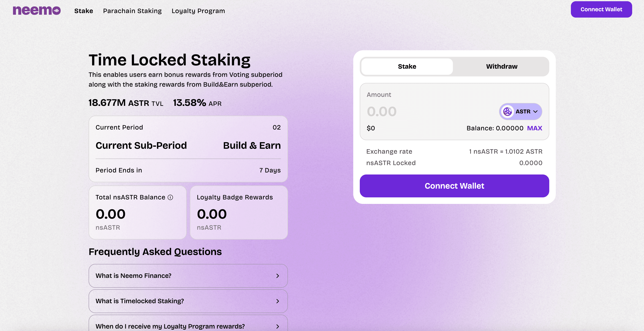The height and width of the screenshot is (331, 644).
Task: Click the neemo logo
Action: [37, 10]
